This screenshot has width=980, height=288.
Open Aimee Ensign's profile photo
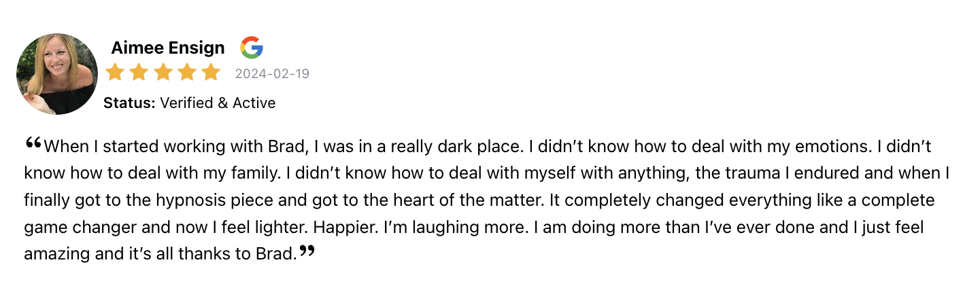[57, 74]
